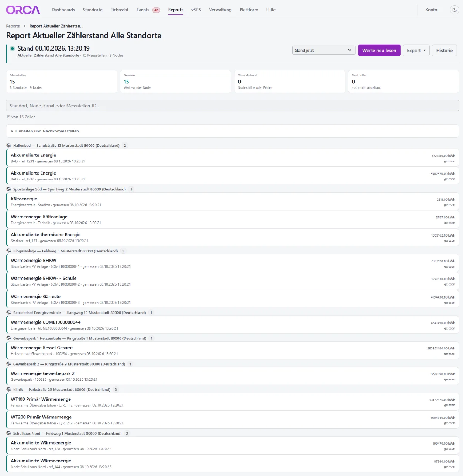
Task: Click Werte neu lesen button
Action: [379, 51]
